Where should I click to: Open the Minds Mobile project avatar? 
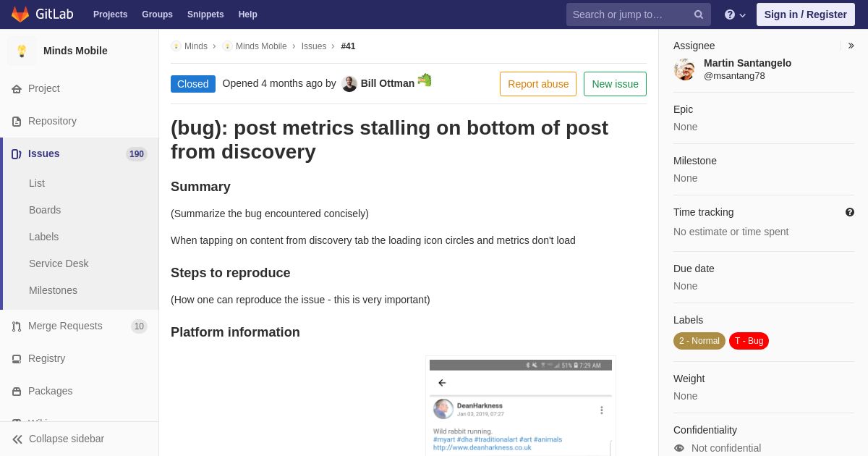[x=22, y=51]
